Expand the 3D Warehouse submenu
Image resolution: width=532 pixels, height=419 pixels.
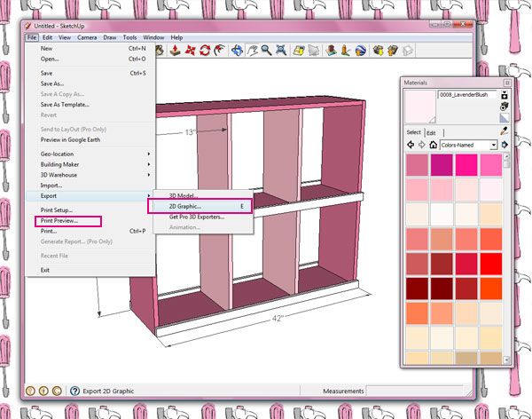pyautogui.click(x=89, y=175)
